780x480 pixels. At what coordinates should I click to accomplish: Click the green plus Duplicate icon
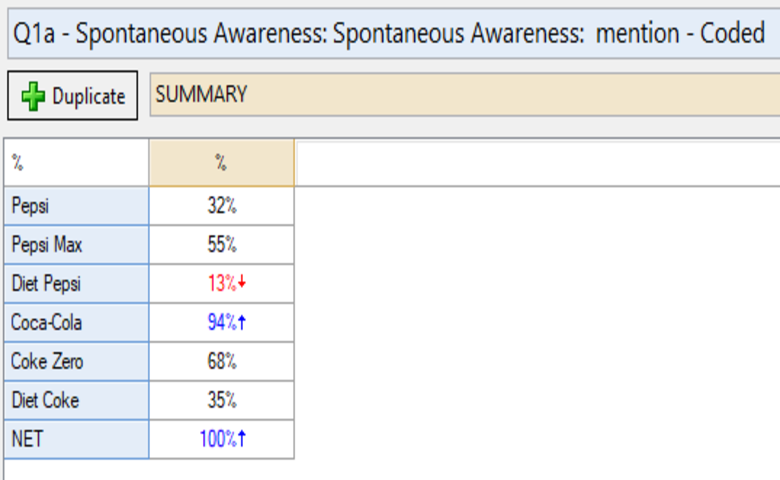click(x=33, y=96)
